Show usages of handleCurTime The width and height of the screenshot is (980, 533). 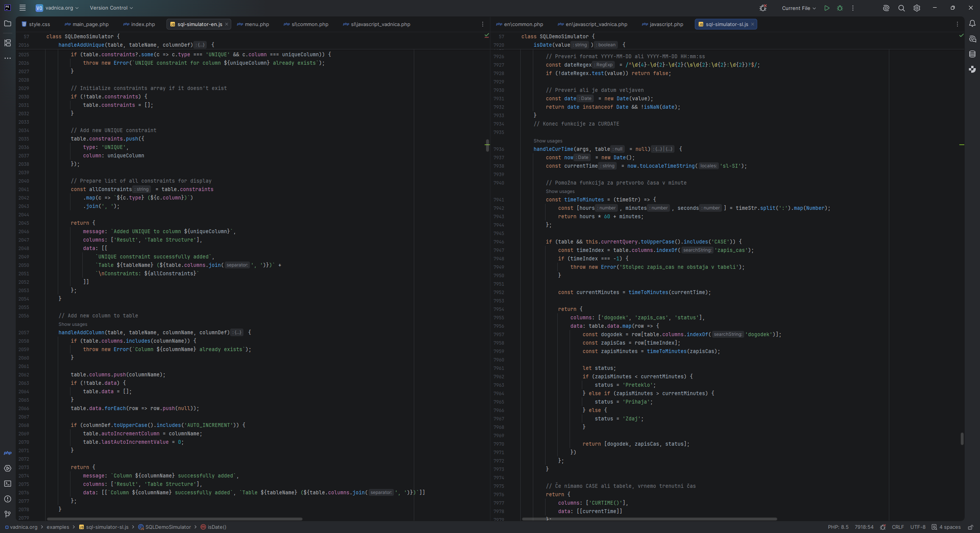point(548,141)
